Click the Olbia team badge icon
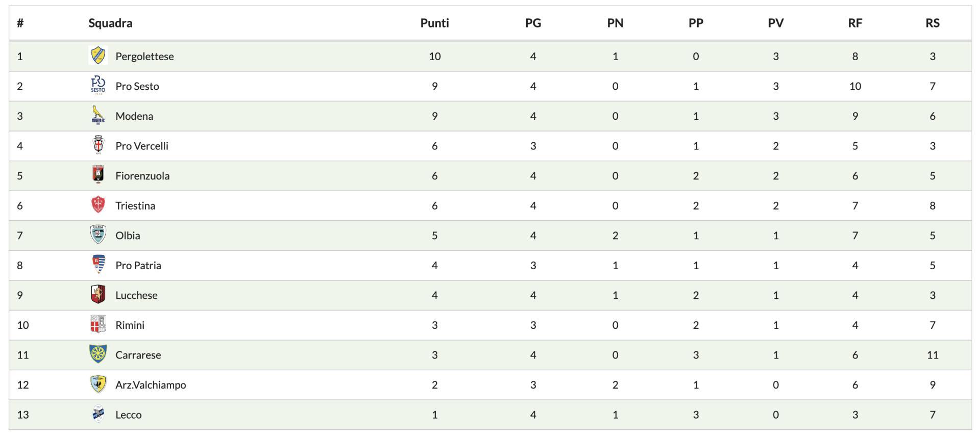Viewport: 980px width, 437px height. click(x=98, y=235)
